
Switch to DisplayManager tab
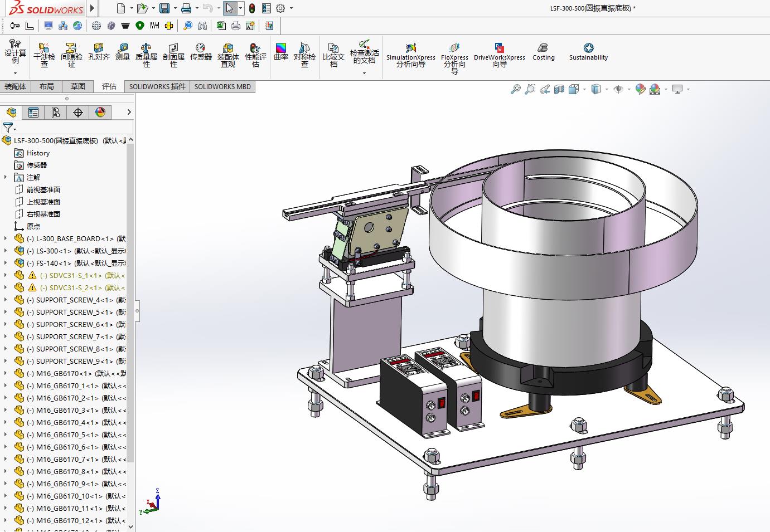(100, 113)
